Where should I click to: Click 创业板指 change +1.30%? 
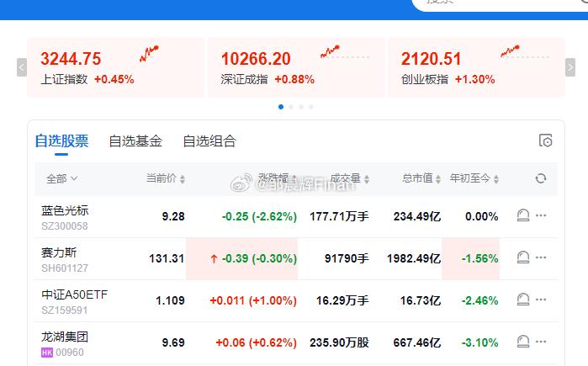[474, 79]
